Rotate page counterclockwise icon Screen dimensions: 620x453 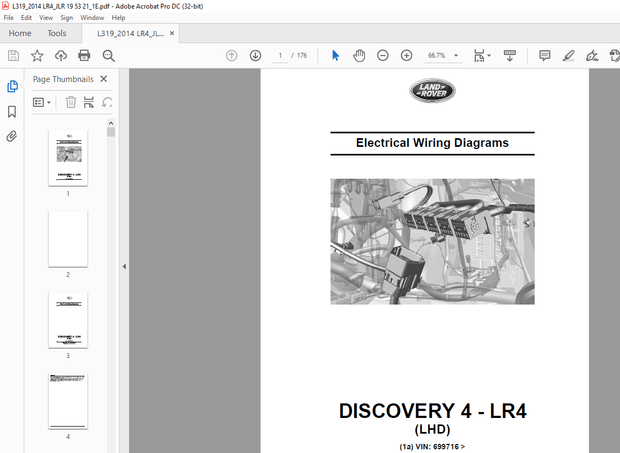point(107,102)
